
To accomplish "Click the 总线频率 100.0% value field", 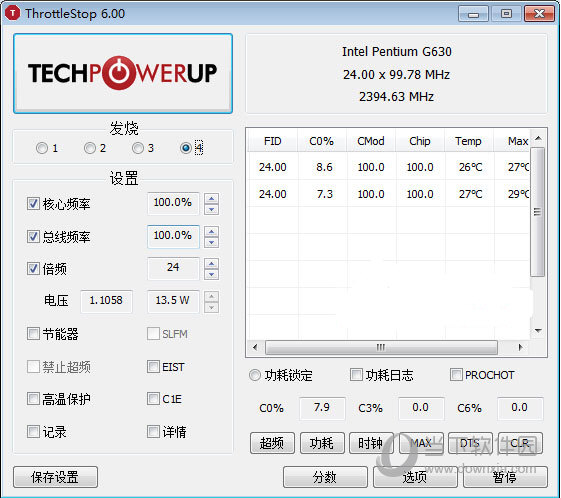I will tap(173, 236).
